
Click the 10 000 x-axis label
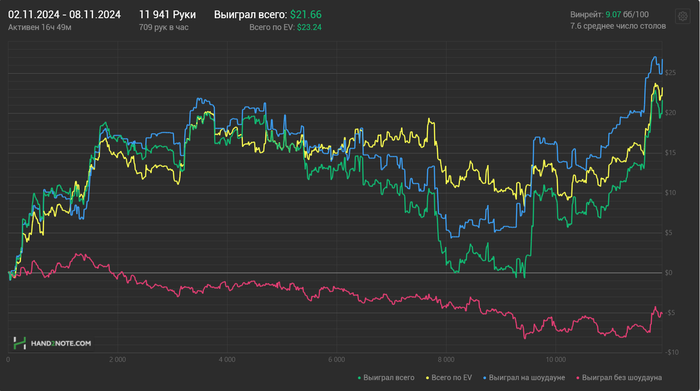tap(555, 360)
